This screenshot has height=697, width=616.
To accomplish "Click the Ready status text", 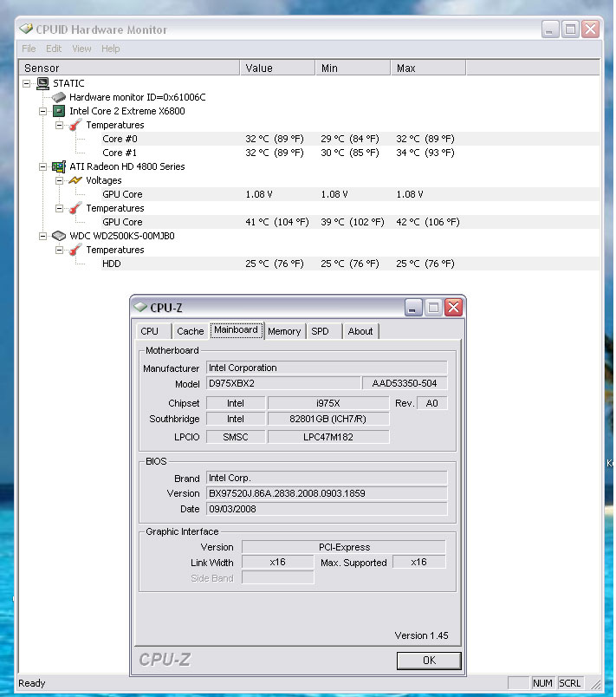I will coord(31,683).
